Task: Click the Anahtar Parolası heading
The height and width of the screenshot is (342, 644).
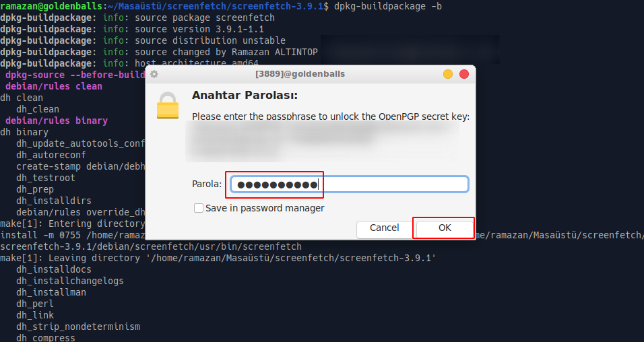Action: pos(245,96)
